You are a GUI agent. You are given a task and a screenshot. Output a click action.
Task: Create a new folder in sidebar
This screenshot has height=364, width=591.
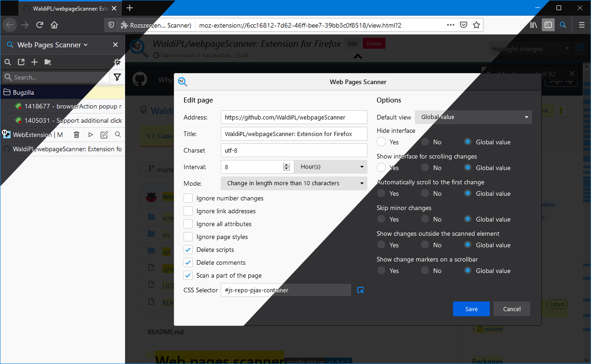[x=48, y=62]
